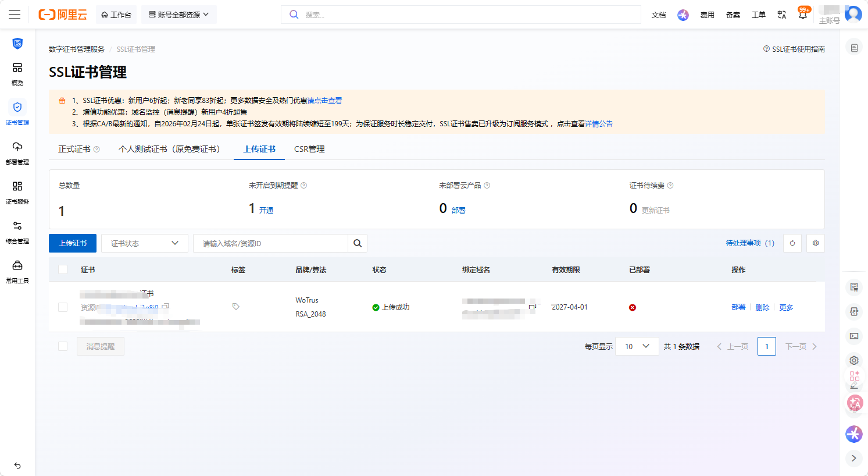Show help for 未部署云产品
Image resolution: width=868 pixels, height=476 pixels.
click(487, 186)
